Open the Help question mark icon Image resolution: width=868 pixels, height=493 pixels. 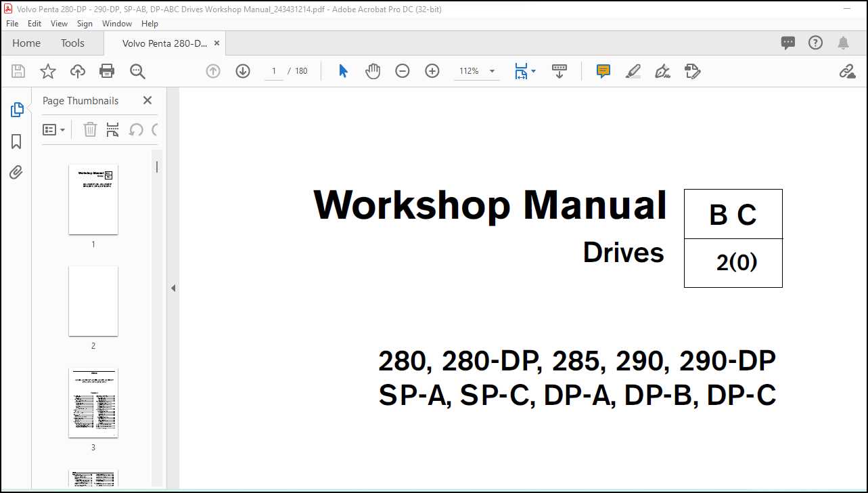tap(816, 43)
